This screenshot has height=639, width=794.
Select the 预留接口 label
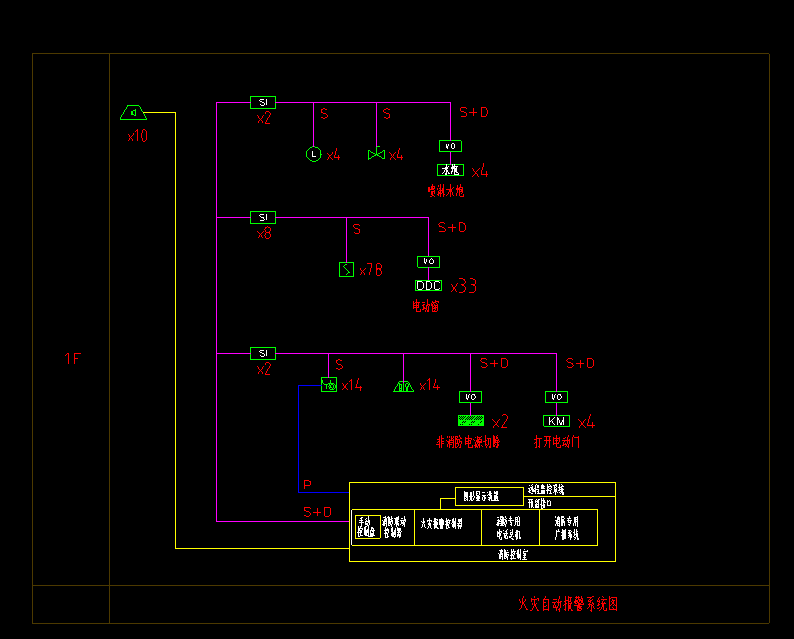[x=539, y=503]
